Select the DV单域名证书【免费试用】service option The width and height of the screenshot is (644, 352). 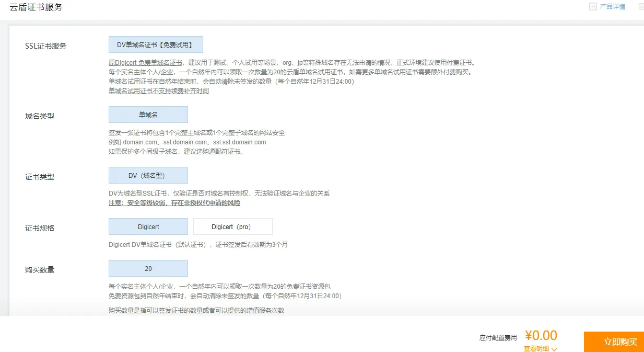155,44
